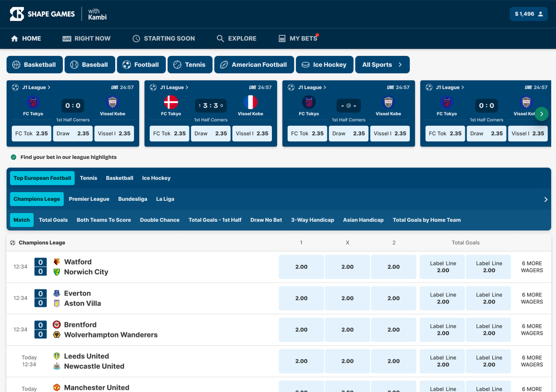This screenshot has width=556, height=392.
Task: Click the France flag team icon
Action: click(x=251, y=103)
